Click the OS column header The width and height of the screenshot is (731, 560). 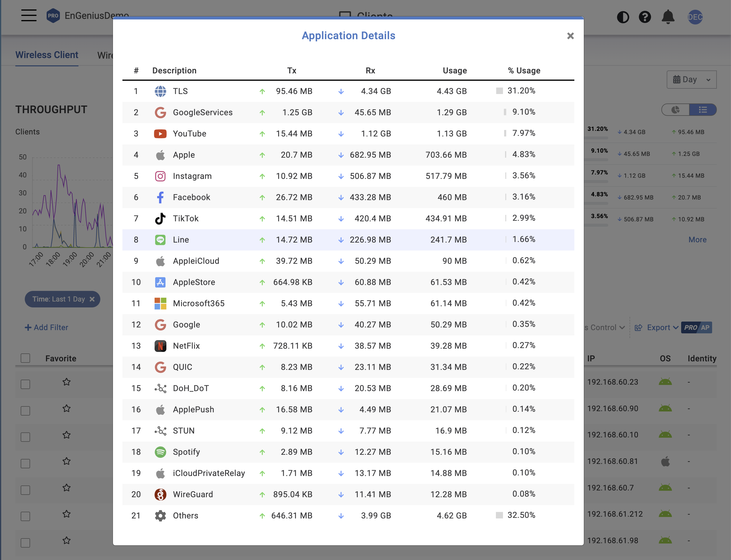(x=665, y=359)
